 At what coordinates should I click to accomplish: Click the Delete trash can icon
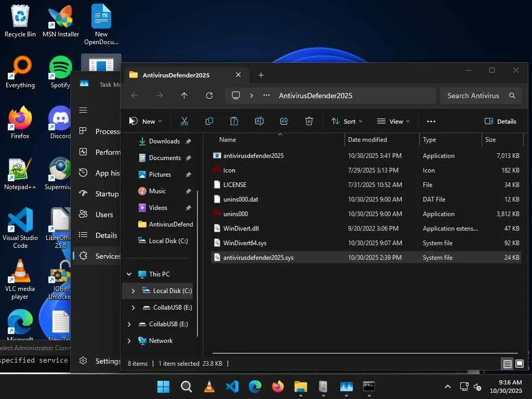[309, 121]
